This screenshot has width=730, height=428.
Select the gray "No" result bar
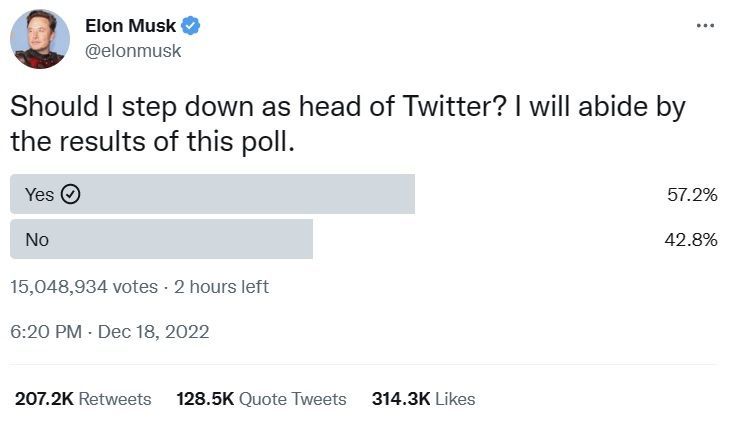161,240
